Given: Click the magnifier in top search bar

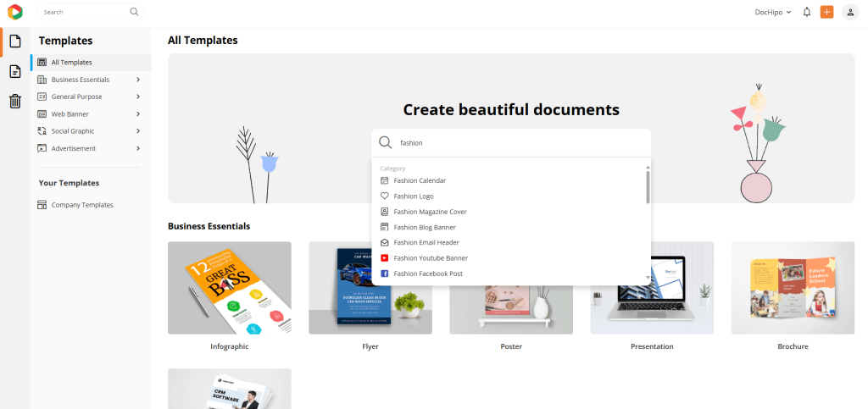Looking at the screenshot, I should [x=134, y=12].
